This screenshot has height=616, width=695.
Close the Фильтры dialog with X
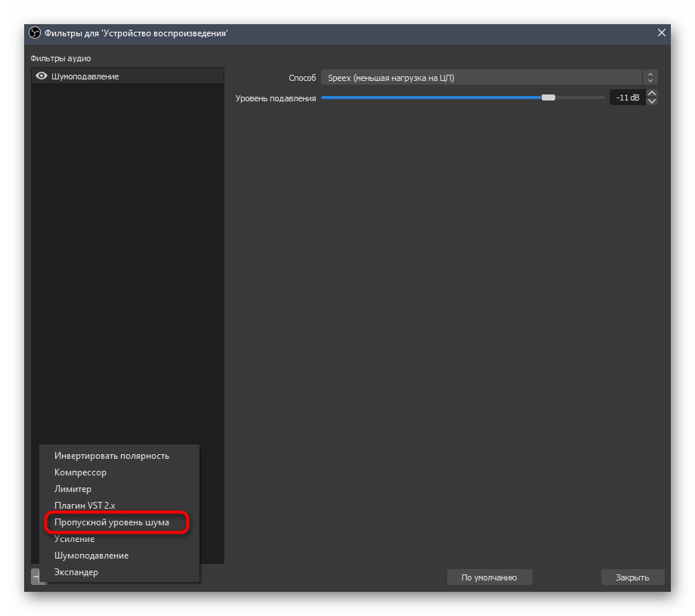(x=661, y=33)
